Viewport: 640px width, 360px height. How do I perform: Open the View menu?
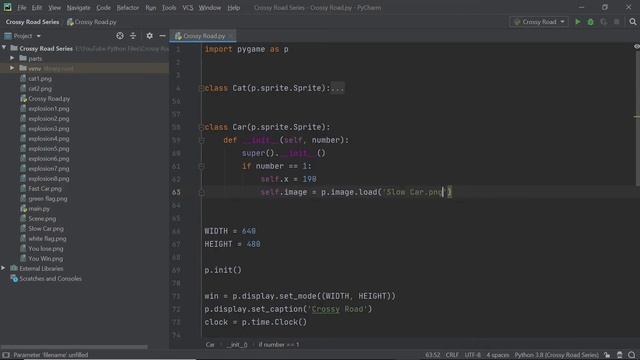tap(54, 8)
